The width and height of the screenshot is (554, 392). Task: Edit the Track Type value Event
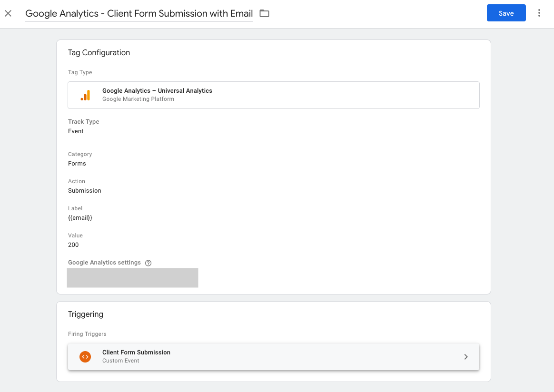(76, 131)
